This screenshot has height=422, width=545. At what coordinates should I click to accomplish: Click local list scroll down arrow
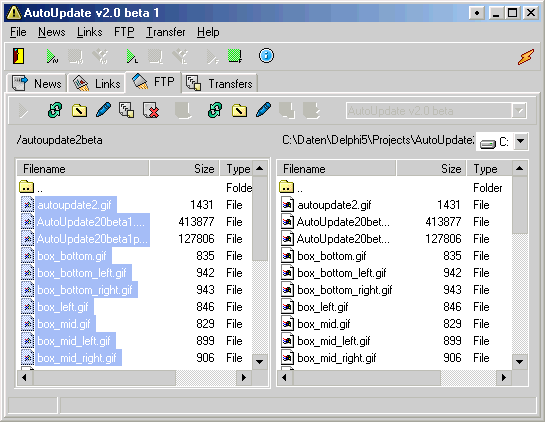point(520,362)
